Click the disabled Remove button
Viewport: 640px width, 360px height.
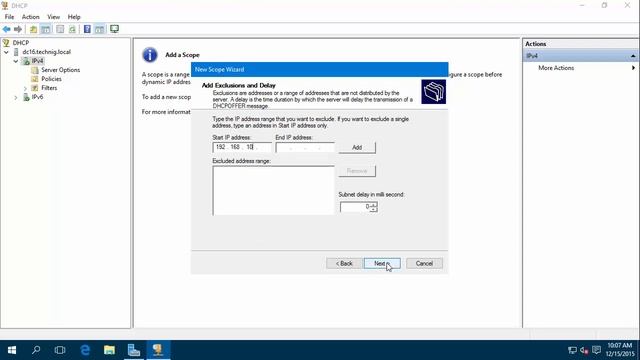[x=357, y=171]
